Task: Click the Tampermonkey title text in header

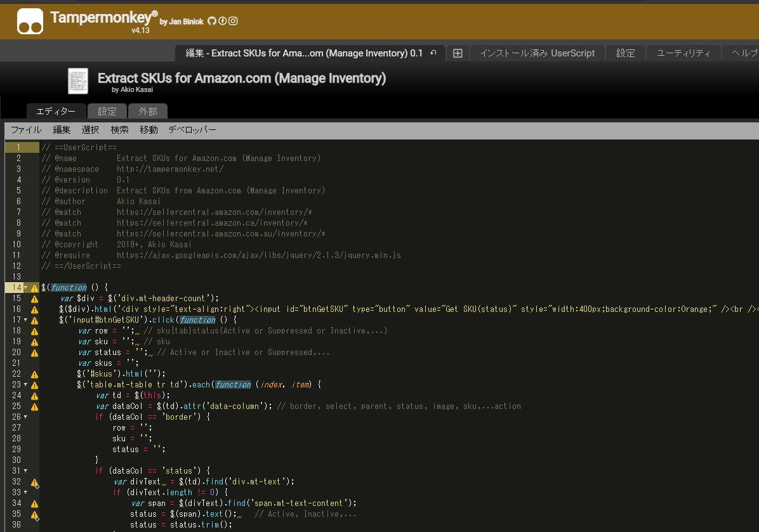Action: pos(103,17)
